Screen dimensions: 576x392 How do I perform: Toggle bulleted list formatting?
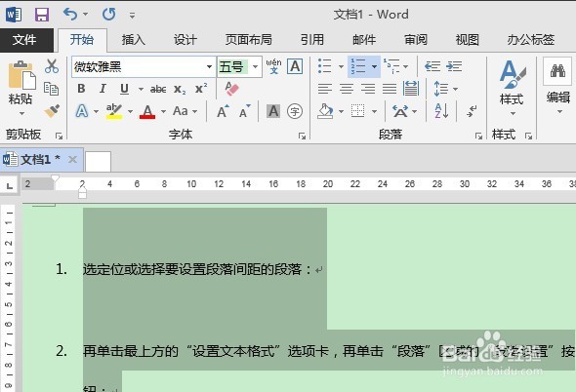[x=325, y=66]
